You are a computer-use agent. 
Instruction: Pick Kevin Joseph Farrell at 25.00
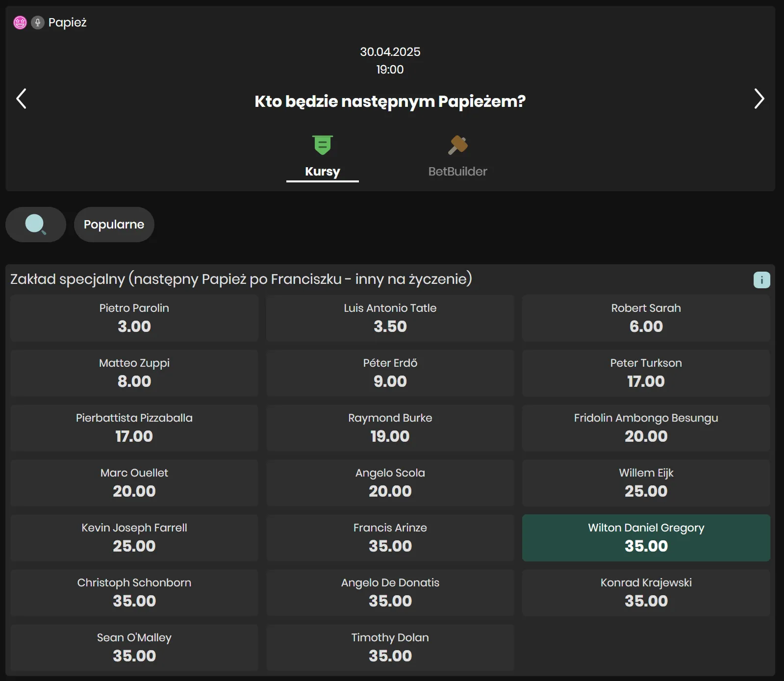(134, 538)
